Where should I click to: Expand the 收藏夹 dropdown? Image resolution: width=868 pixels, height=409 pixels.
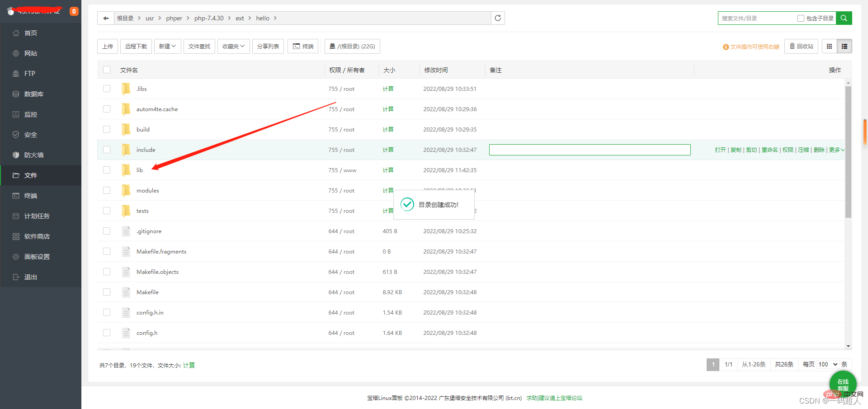[x=233, y=46]
